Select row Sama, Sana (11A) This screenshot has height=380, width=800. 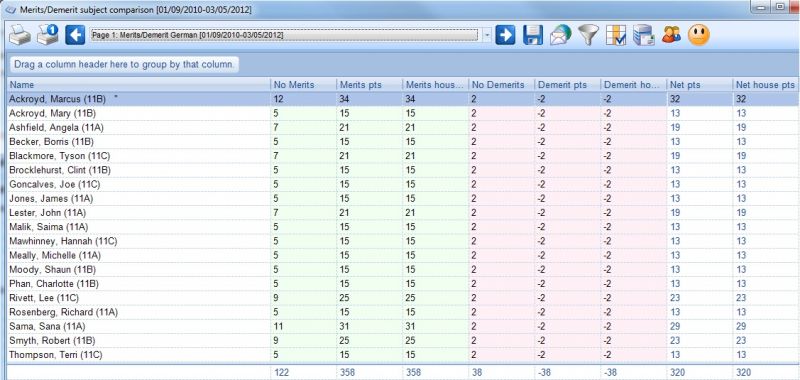click(403, 326)
